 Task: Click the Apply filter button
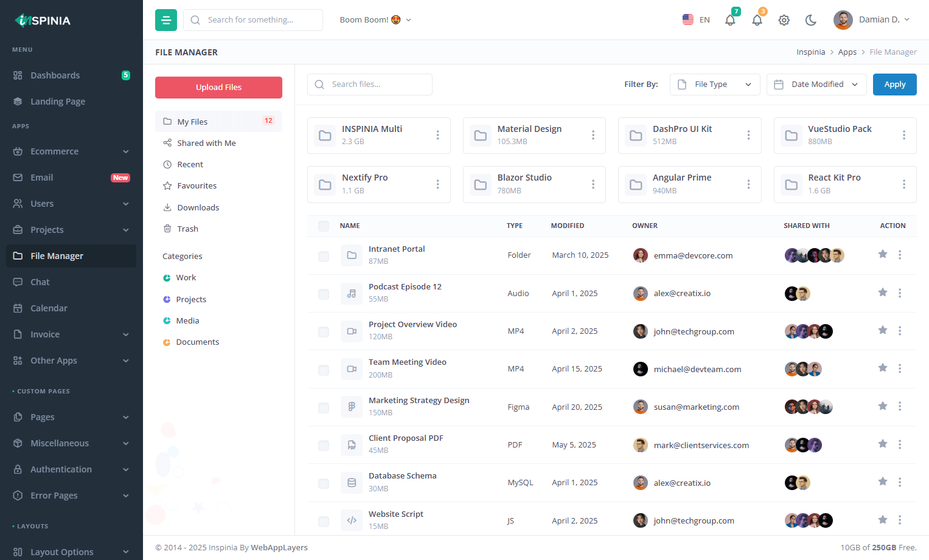pyautogui.click(x=894, y=84)
